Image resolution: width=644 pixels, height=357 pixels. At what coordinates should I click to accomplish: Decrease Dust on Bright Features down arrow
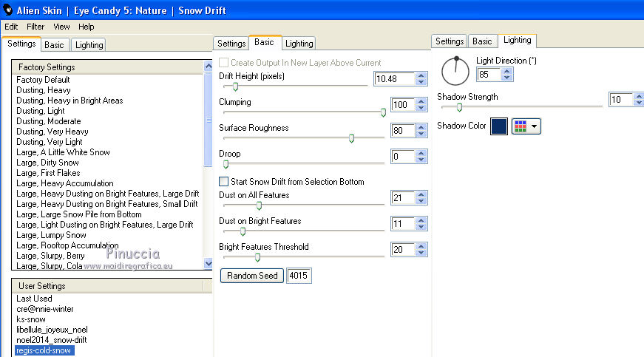click(x=421, y=227)
